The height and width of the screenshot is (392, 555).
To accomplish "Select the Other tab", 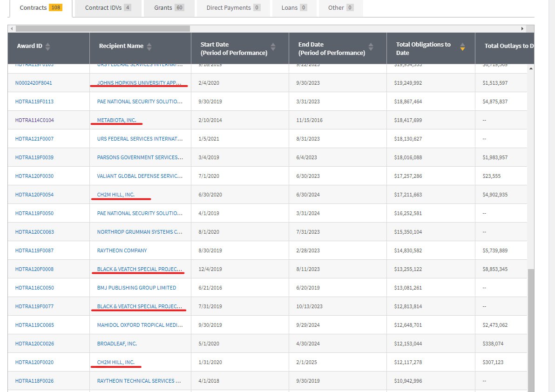I will [x=340, y=8].
